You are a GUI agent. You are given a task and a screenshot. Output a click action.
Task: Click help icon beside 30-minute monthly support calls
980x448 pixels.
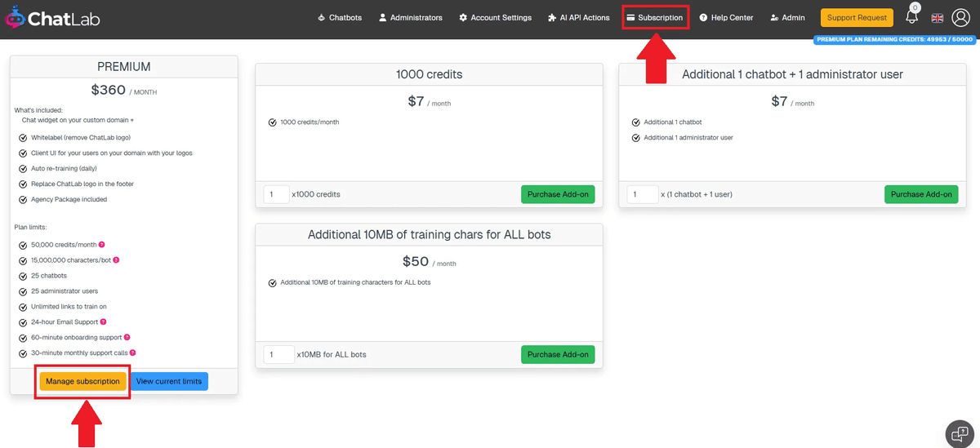click(132, 353)
